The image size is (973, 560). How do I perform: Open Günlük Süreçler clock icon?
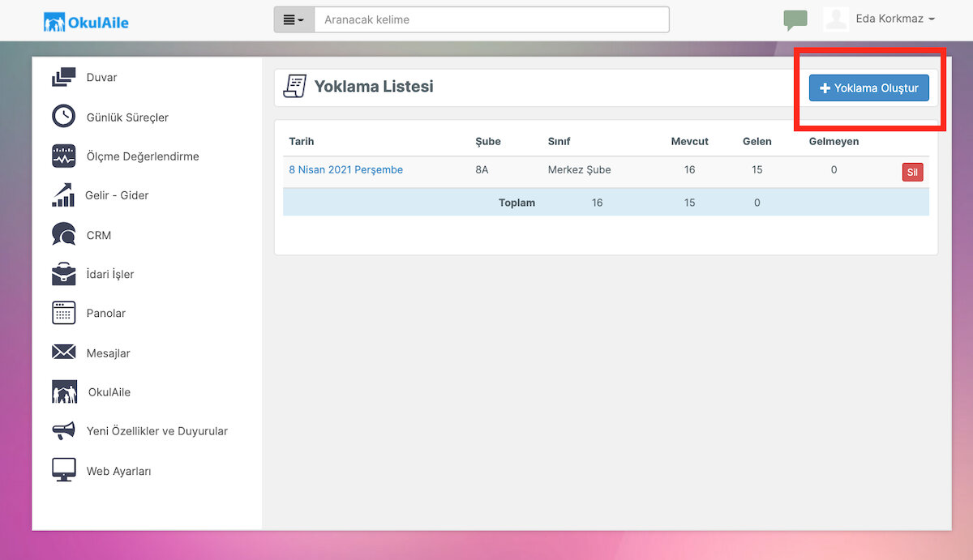click(63, 117)
